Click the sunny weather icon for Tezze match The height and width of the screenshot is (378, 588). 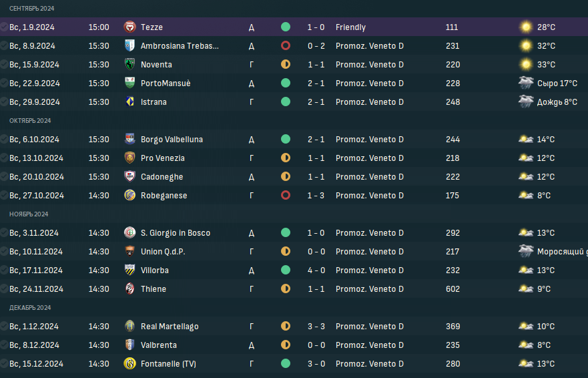click(526, 27)
